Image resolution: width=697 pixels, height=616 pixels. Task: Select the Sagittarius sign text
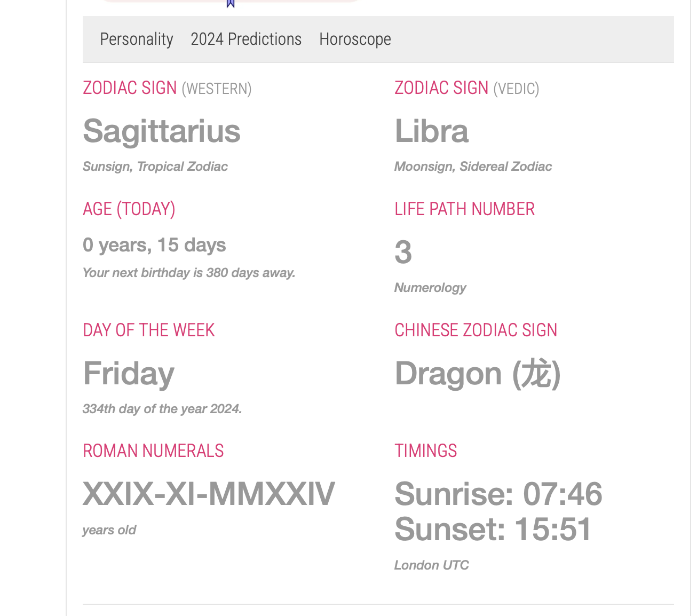click(x=162, y=131)
